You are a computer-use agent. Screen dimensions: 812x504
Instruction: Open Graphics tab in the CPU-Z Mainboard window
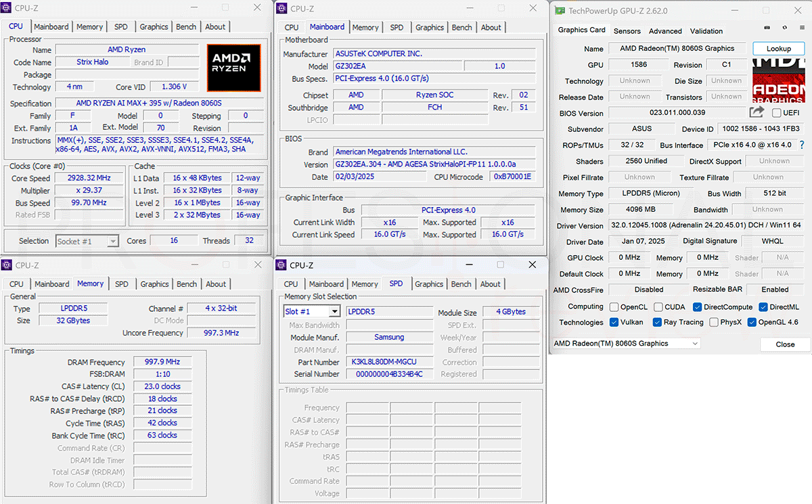coord(430,27)
